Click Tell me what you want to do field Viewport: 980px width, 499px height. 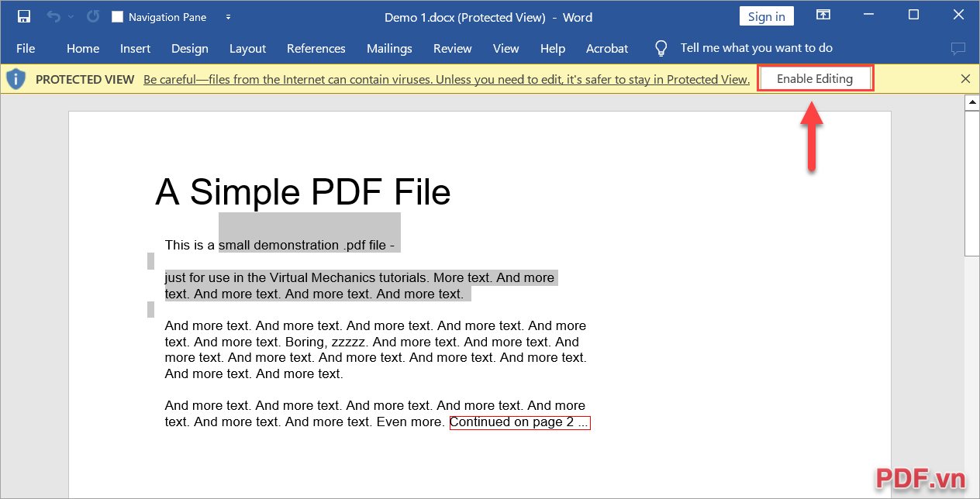point(757,48)
